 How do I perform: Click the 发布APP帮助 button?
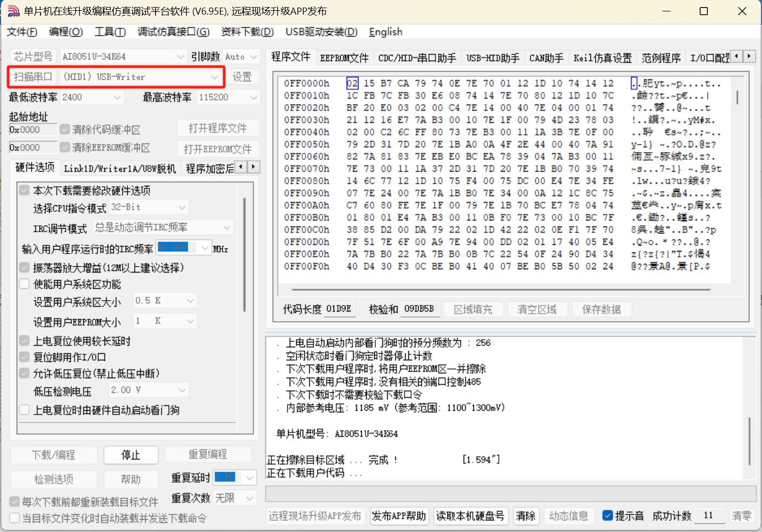click(399, 516)
